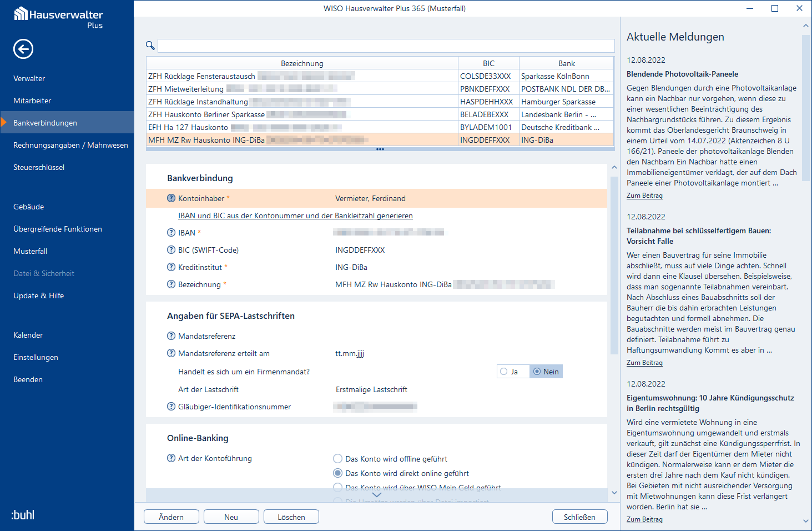The width and height of the screenshot is (812, 531).
Task: Click 'Vermieter, Ferdinand' Kontoinhaber value
Action: pyautogui.click(x=370, y=198)
